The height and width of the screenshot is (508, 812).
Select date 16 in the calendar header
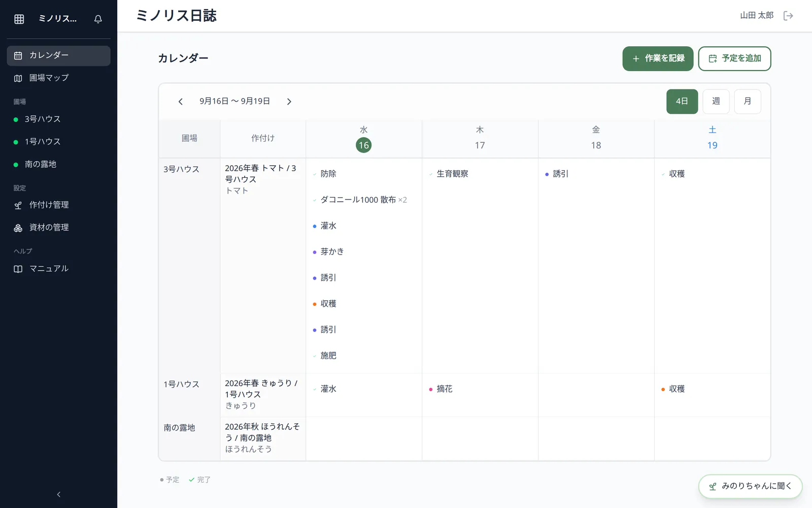pyautogui.click(x=363, y=145)
